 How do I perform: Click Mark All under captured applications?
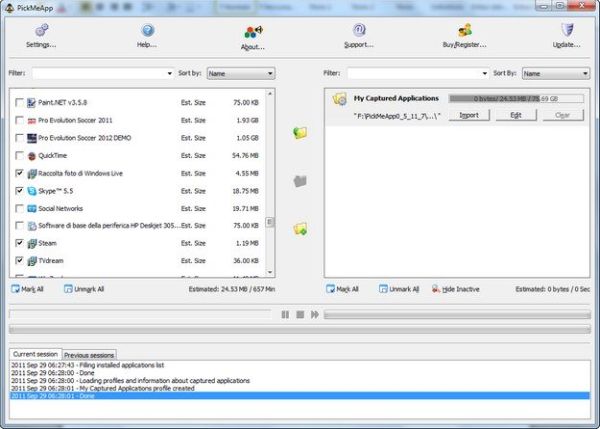point(342,289)
